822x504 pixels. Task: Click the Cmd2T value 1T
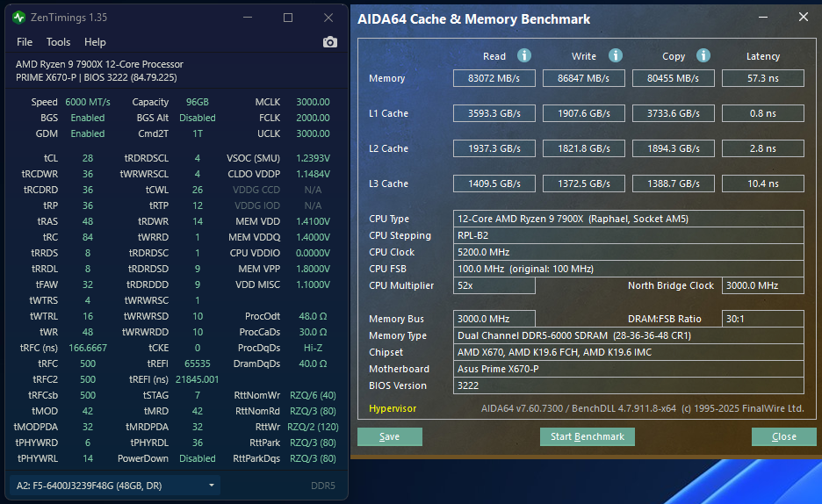(x=197, y=133)
